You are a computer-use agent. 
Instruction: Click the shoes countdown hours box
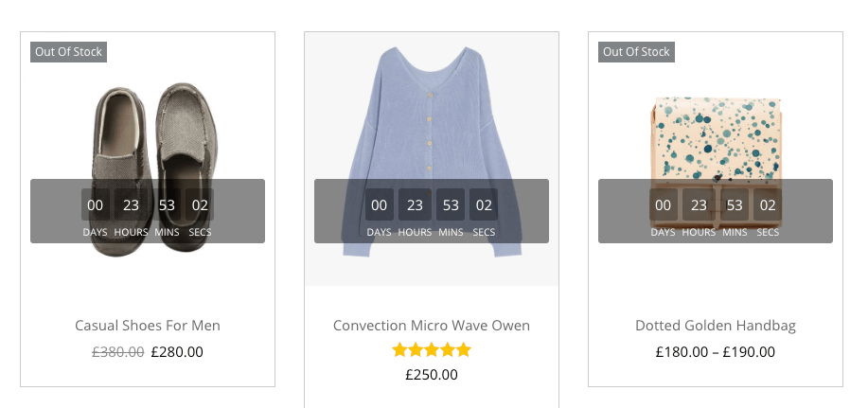click(131, 205)
